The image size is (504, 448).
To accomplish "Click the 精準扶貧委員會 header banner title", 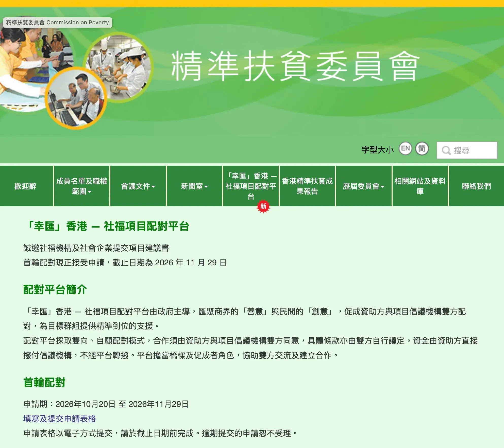I will (x=295, y=66).
